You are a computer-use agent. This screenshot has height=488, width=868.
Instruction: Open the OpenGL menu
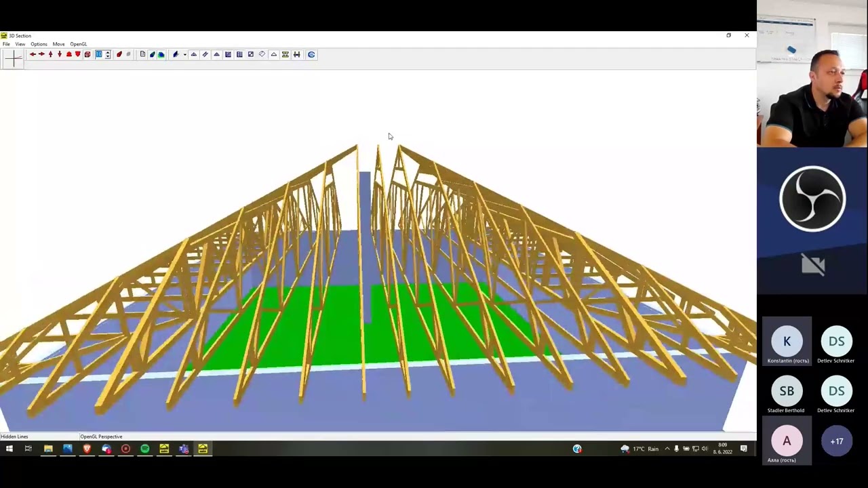tap(79, 44)
